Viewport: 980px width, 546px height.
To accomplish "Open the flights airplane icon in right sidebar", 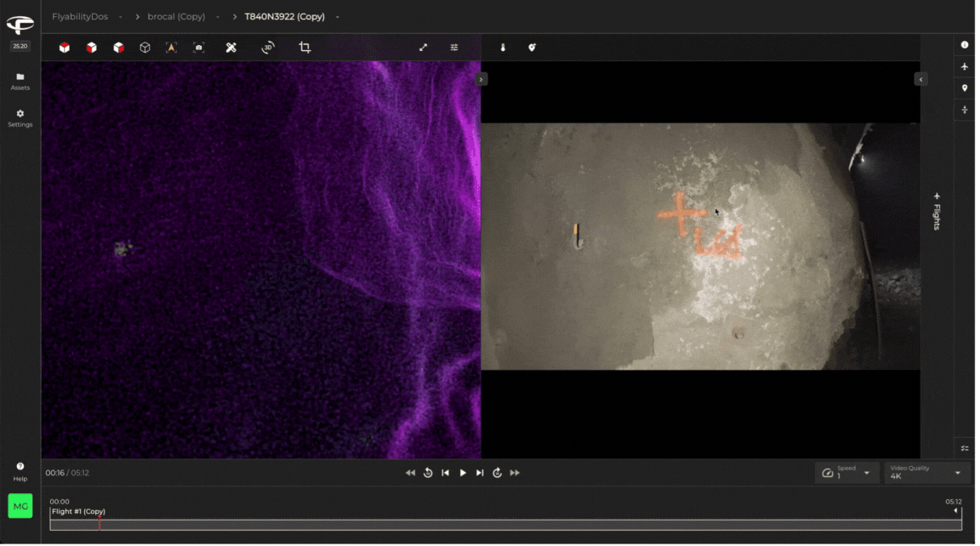I will click(965, 66).
